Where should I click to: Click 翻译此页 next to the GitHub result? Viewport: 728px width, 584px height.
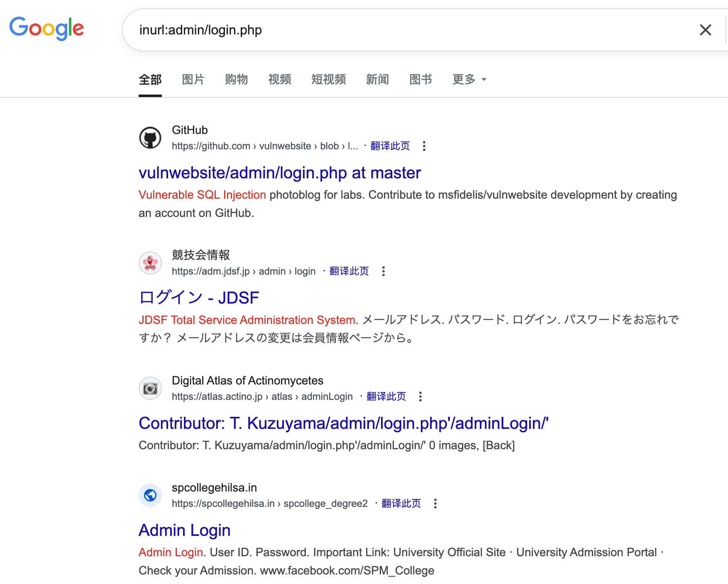[389, 146]
